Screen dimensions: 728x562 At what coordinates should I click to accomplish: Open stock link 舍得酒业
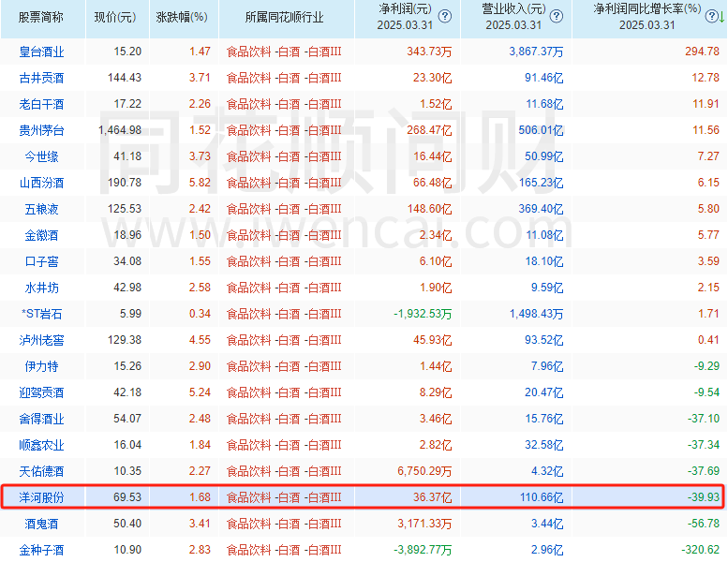coord(41,419)
